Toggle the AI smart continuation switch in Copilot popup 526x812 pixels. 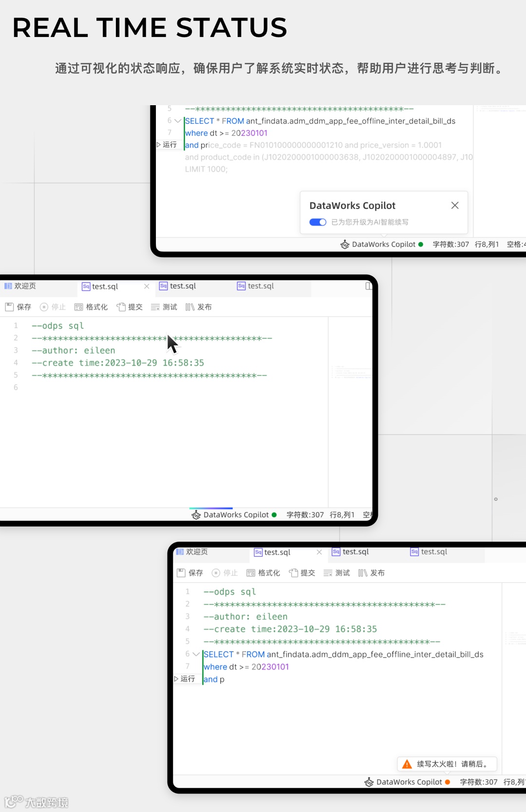coord(318,222)
